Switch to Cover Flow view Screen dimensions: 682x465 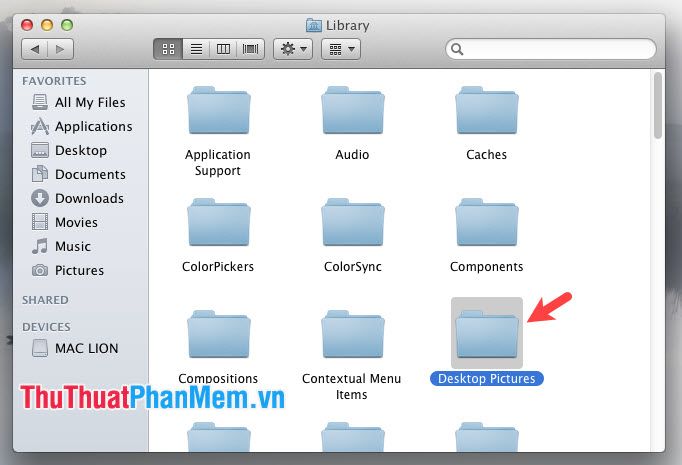251,49
